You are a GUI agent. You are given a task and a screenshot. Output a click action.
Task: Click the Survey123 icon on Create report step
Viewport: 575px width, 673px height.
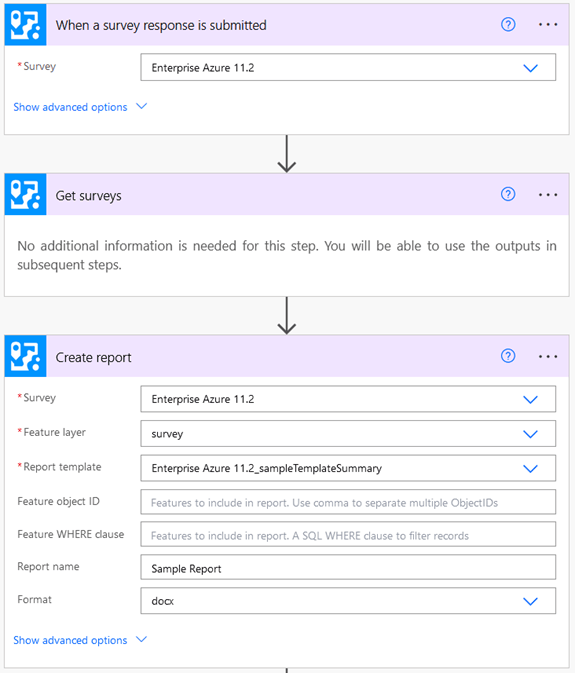(25, 356)
